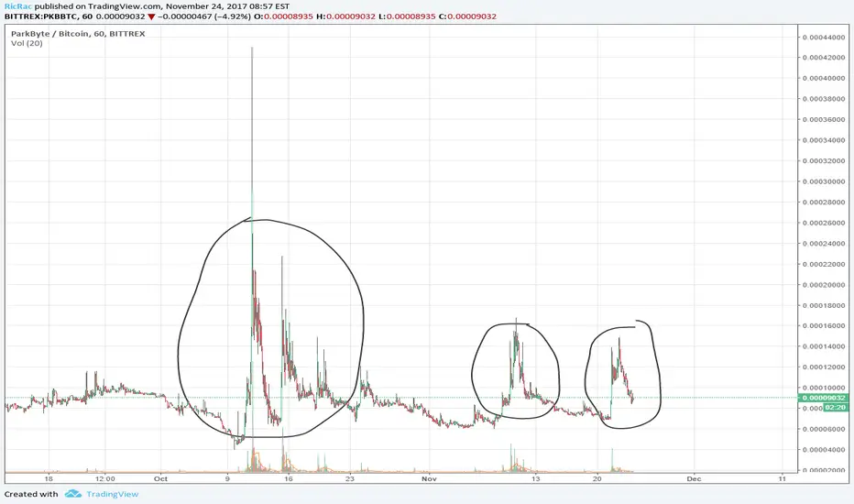The height and width of the screenshot is (504, 854).
Task: Click the 0.00038000 price axis label
Action: coord(824,99)
